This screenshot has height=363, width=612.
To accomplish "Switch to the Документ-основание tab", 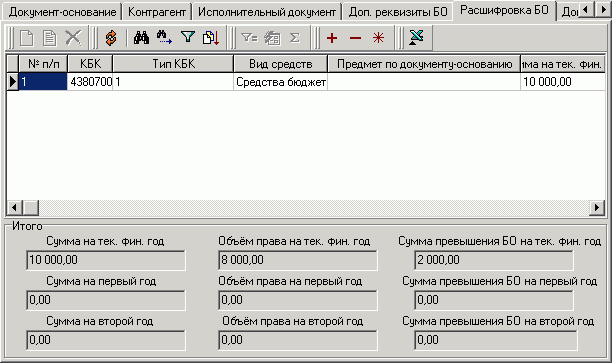I will click(x=62, y=12).
